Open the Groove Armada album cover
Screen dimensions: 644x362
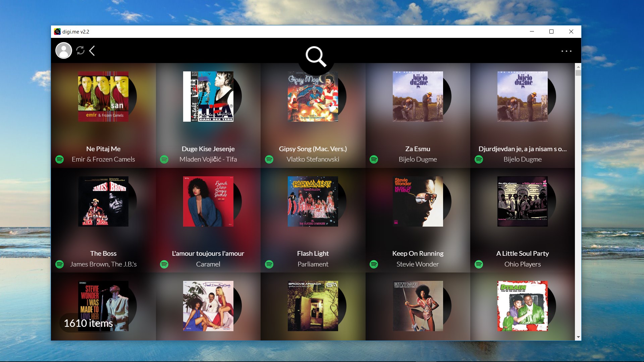(313, 306)
